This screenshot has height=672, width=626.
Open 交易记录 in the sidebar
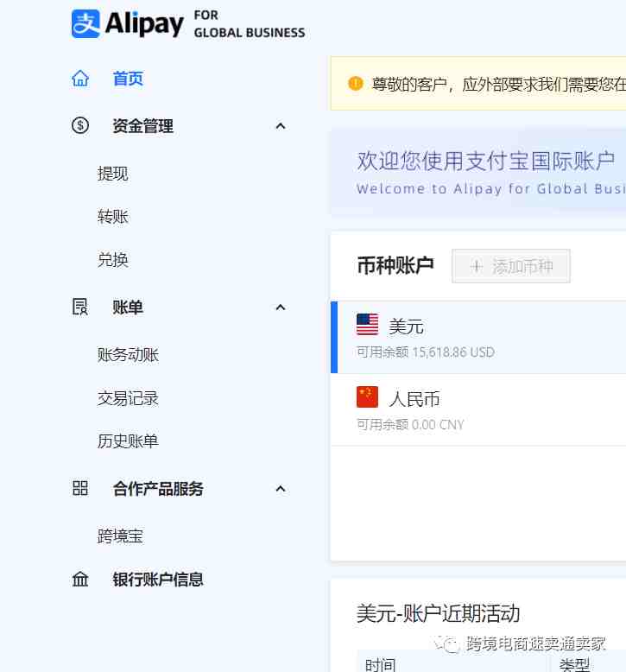pos(128,398)
